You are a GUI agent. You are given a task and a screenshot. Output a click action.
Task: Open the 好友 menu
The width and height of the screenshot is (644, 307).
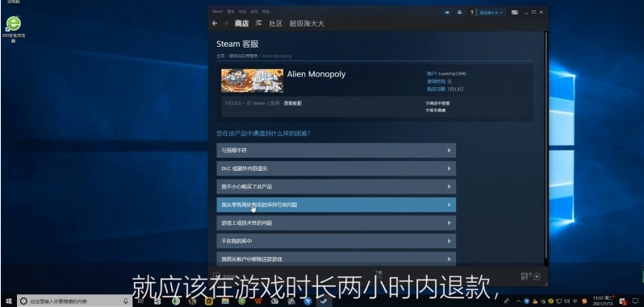click(x=243, y=12)
